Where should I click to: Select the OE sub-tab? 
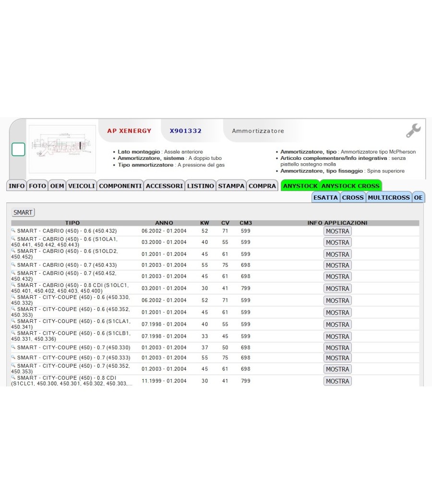click(418, 197)
